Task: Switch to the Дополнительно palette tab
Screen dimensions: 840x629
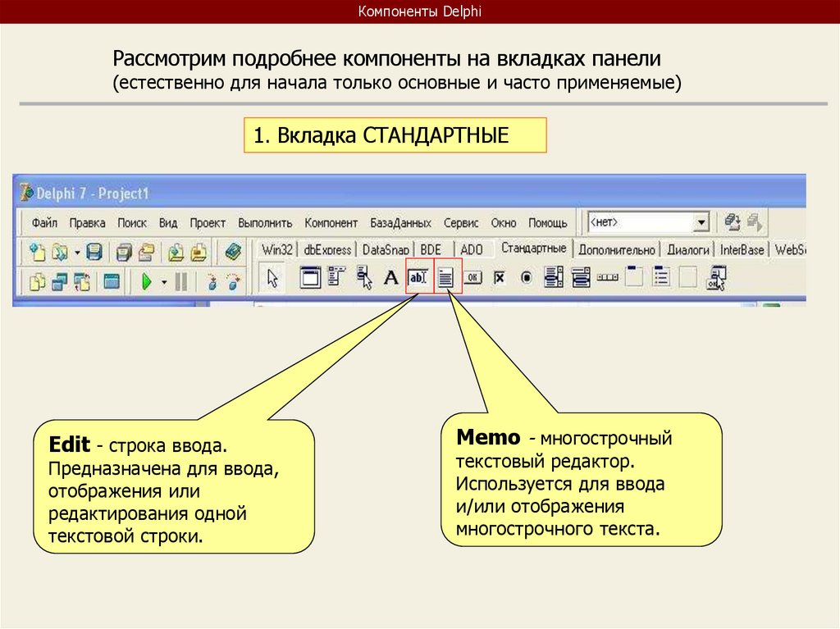Action: pos(617,249)
